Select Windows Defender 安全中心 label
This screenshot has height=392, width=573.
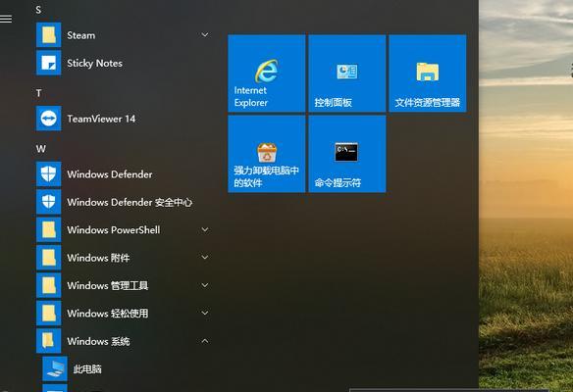[130, 202]
